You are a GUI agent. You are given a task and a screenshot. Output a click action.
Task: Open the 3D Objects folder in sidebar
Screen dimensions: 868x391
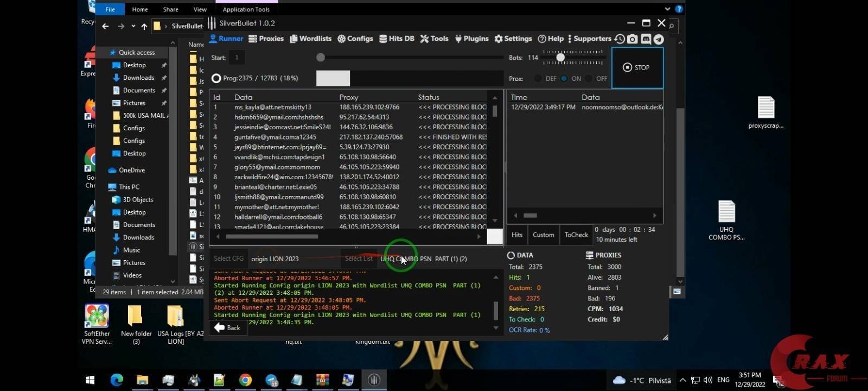pyautogui.click(x=138, y=199)
